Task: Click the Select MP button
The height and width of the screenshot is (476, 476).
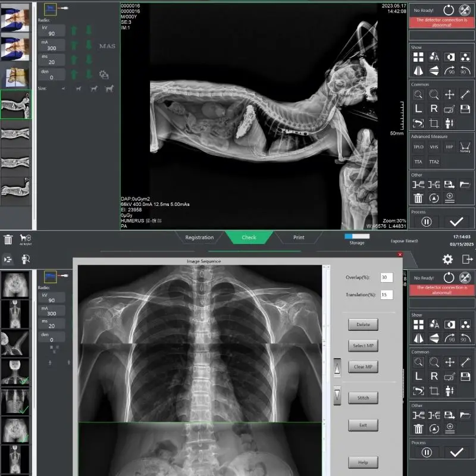Action: pyautogui.click(x=363, y=346)
